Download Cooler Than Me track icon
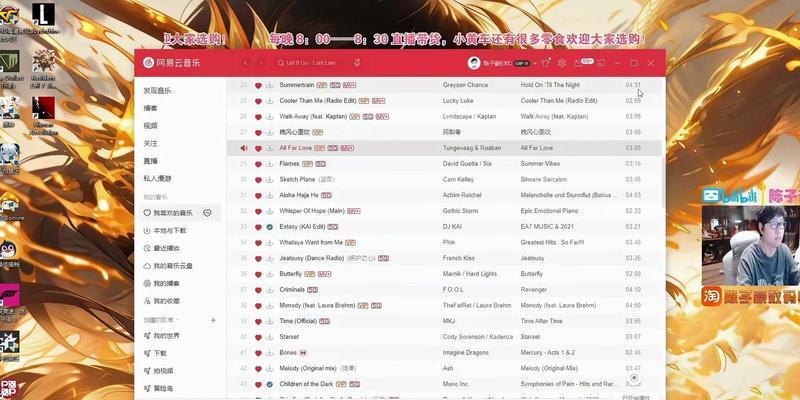This screenshot has width=800, height=400. 269,101
